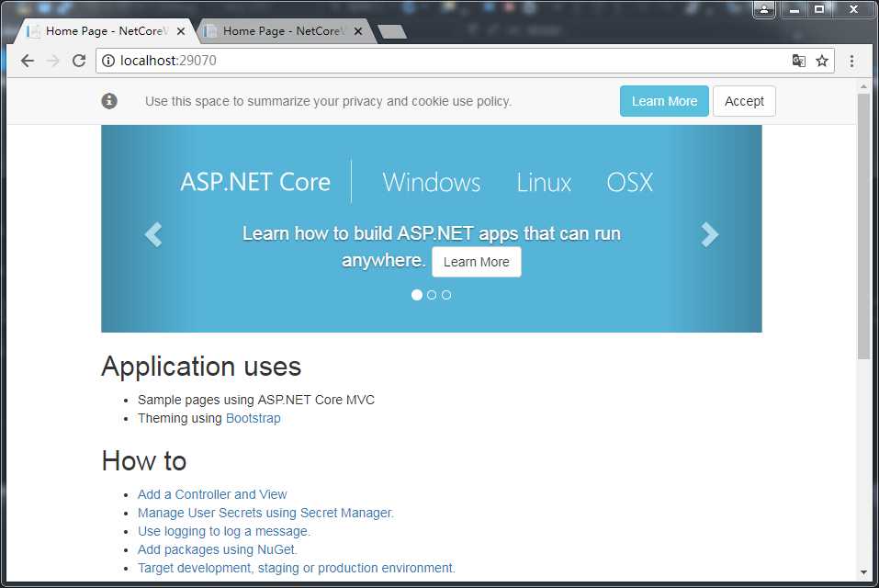Viewport: 879px width, 588px height.
Task: Click the Application uses heading
Action: tap(201, 367)
